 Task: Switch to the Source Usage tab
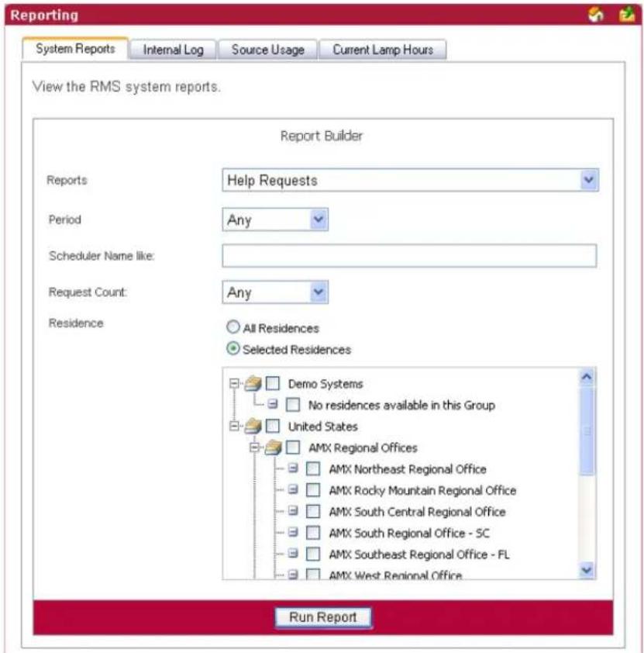click(x=268, y=50)
